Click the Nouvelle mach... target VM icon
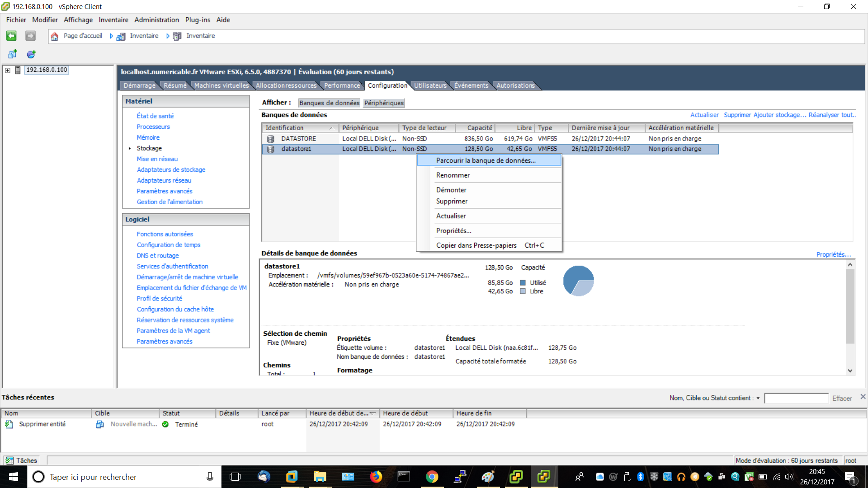 (100, 424)
